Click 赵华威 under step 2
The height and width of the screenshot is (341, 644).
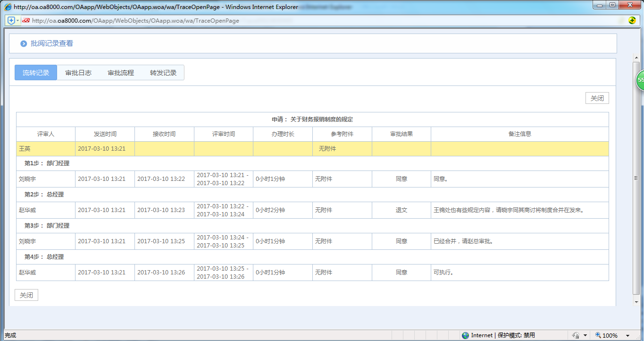pyautogui.click(x=27, y=210)
